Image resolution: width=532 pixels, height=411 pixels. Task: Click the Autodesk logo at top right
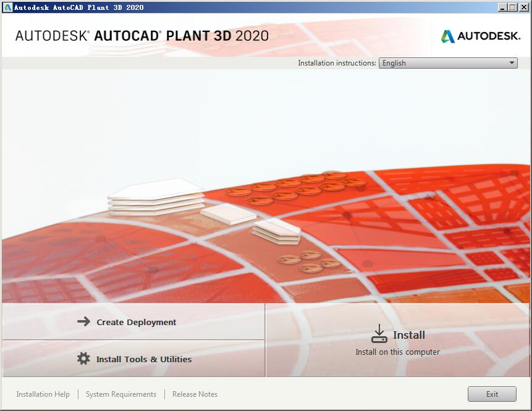click(x=481, y=36)
